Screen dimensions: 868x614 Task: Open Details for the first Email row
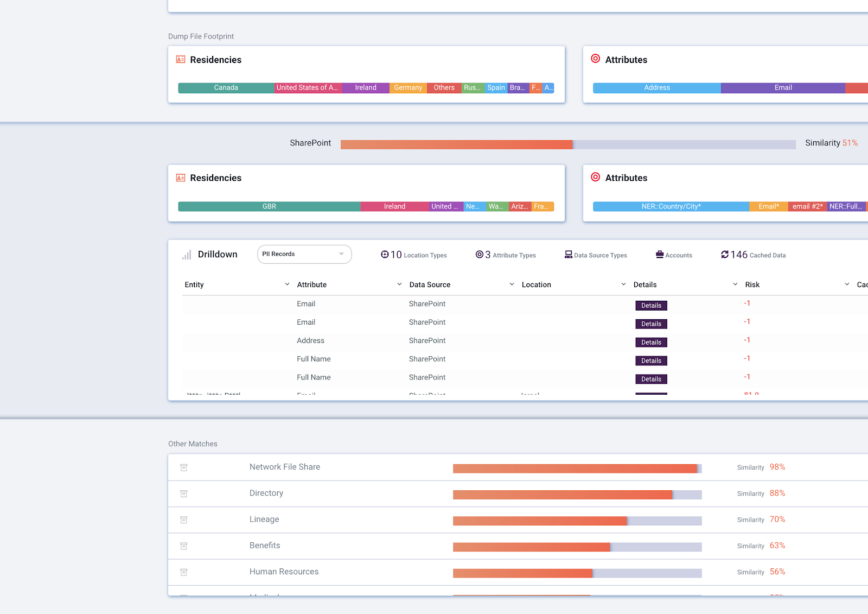651,305
